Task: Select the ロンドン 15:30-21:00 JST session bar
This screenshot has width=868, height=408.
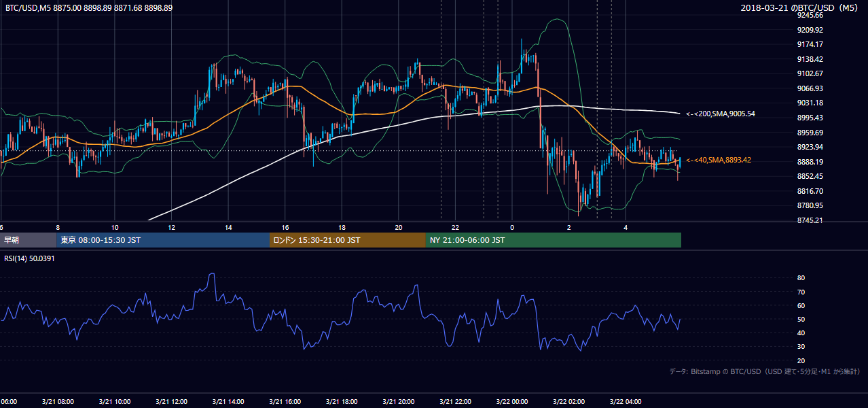Action: point(348,240)
